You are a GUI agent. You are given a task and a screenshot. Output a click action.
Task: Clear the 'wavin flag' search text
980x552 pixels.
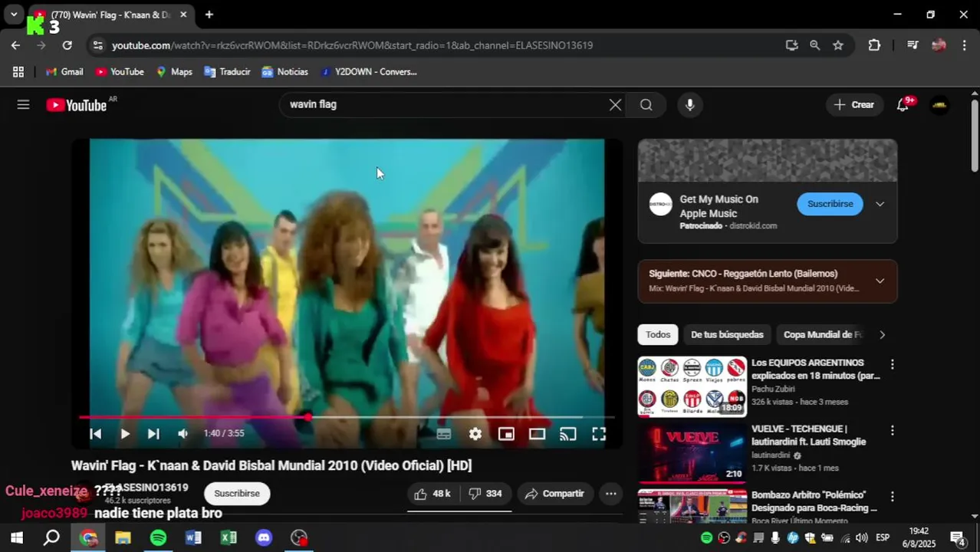(615, 105)
